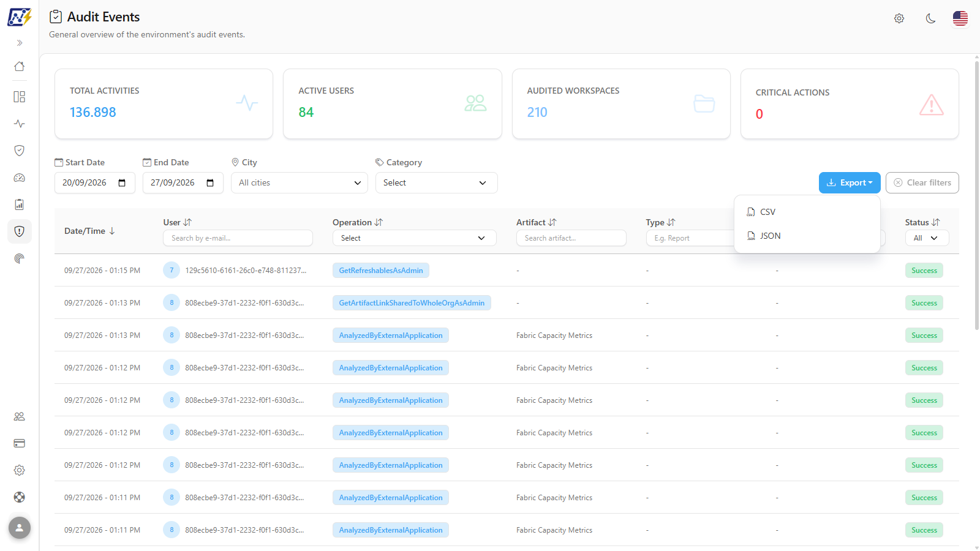The width and height of the screenshot is (980, 551).
Task: Open the report chart icon in sidebar
Action: 20,204
